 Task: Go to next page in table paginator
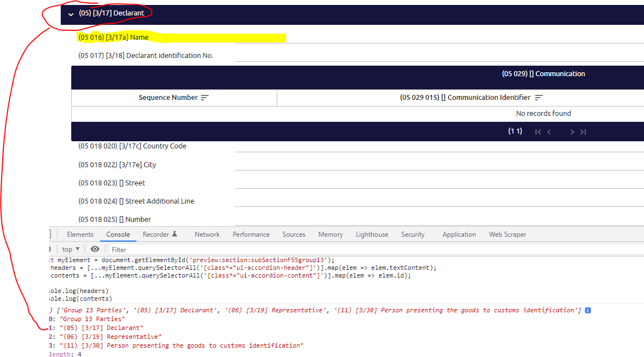pos(572,132)
